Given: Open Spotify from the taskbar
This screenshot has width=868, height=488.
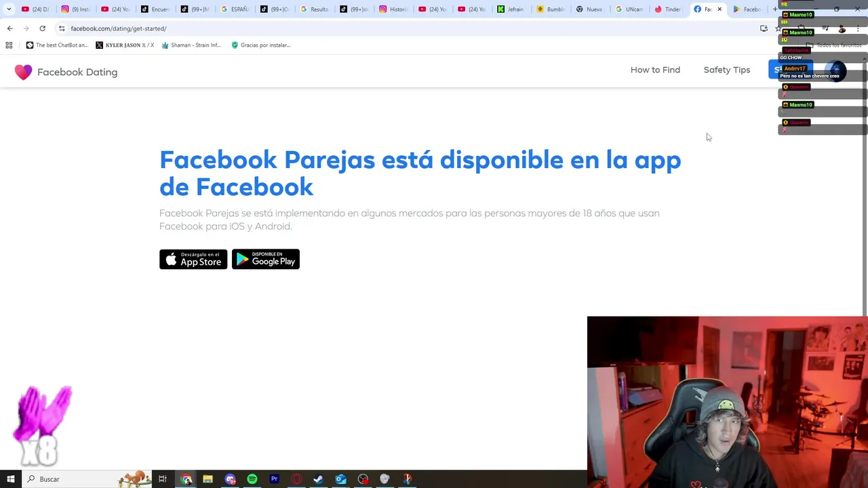Looking at the screenshot, I should tap(252, 479).
